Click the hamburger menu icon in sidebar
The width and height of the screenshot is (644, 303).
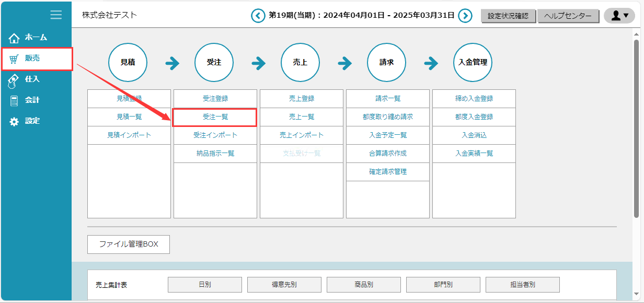pos(56,15)
